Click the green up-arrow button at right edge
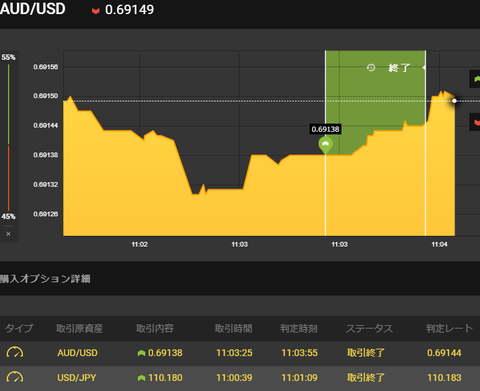Screen dimensions: 480x391 pyautogui.click(x=475, y=79)
